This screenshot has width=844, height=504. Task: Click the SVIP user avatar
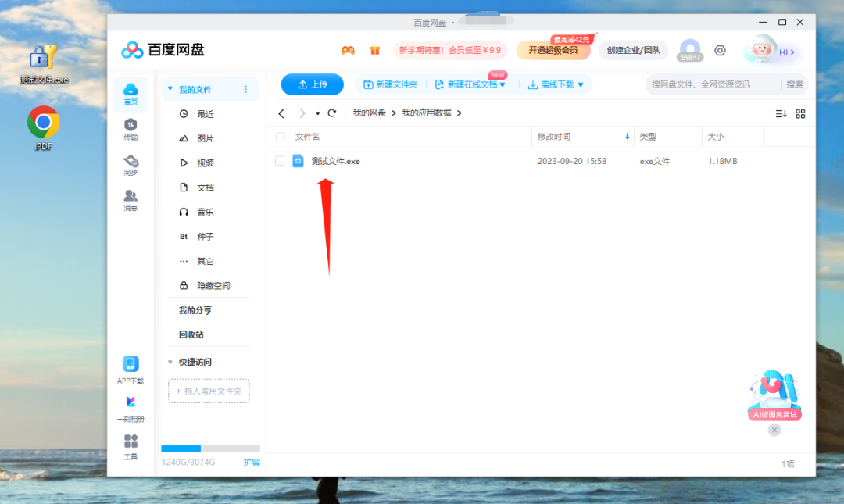coord(690,51)
